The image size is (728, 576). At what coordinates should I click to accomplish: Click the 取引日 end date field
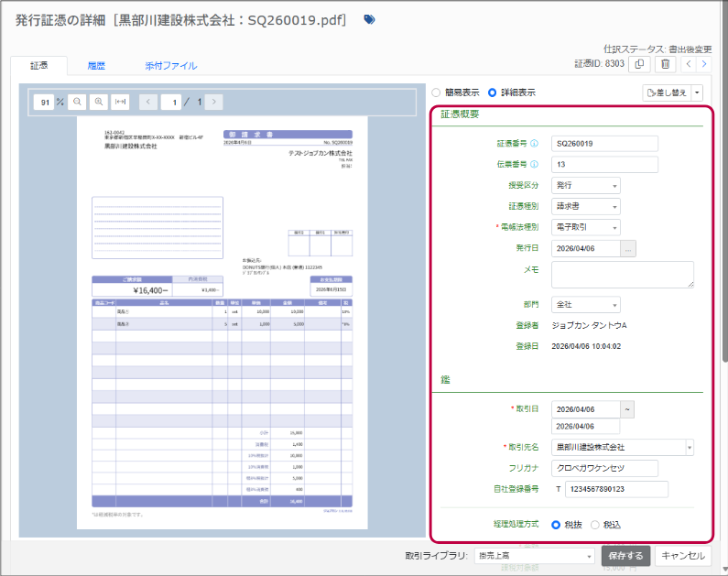pyautogui.click(x=585, y=426)
